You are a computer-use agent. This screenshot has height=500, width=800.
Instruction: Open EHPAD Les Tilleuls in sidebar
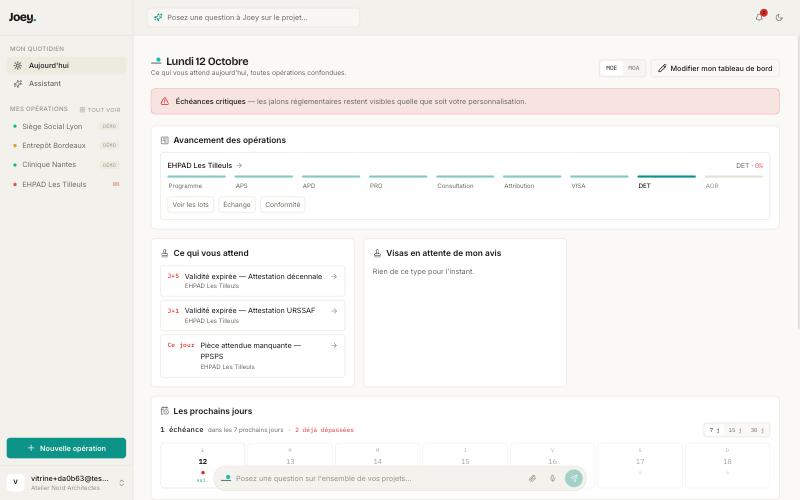[66, 184]
